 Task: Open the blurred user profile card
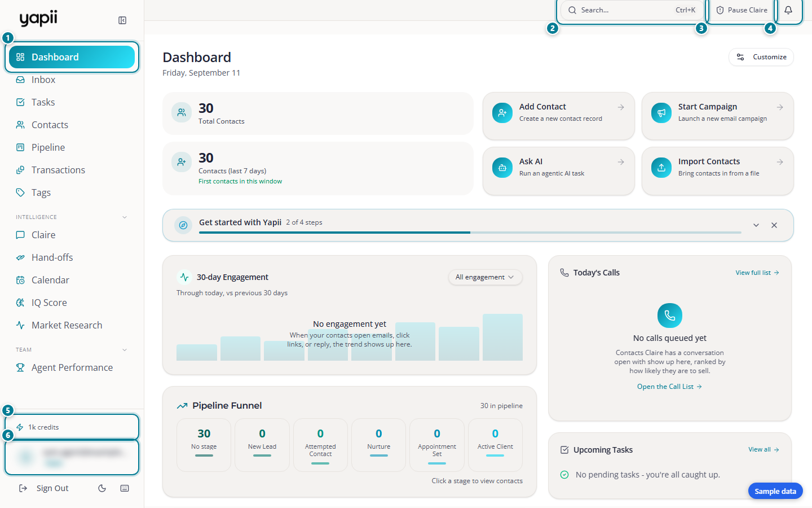pyautogui.click(x=72, y=457)
